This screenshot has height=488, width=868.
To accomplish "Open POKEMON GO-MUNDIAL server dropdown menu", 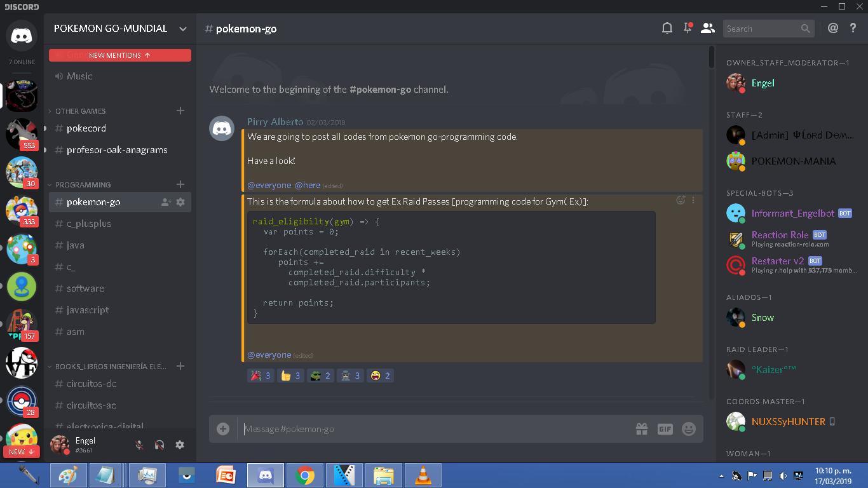I will click(x=120, y=28).
